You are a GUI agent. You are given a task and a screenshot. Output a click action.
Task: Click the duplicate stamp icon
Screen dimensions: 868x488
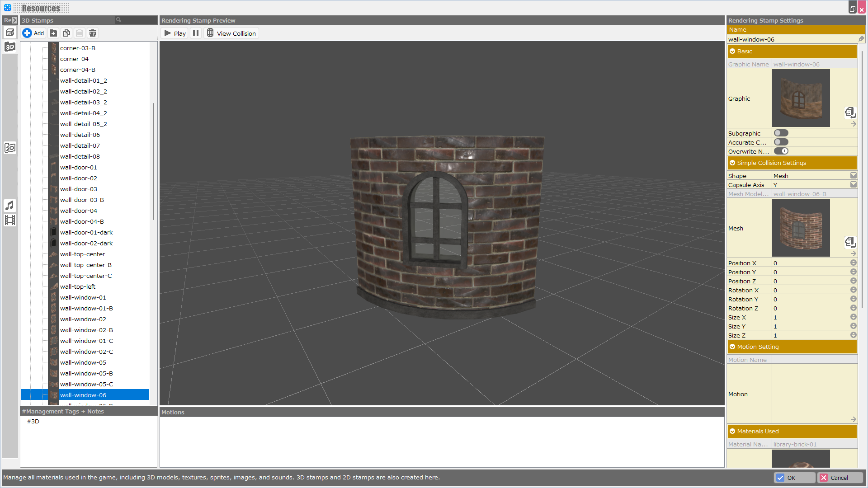66,33
